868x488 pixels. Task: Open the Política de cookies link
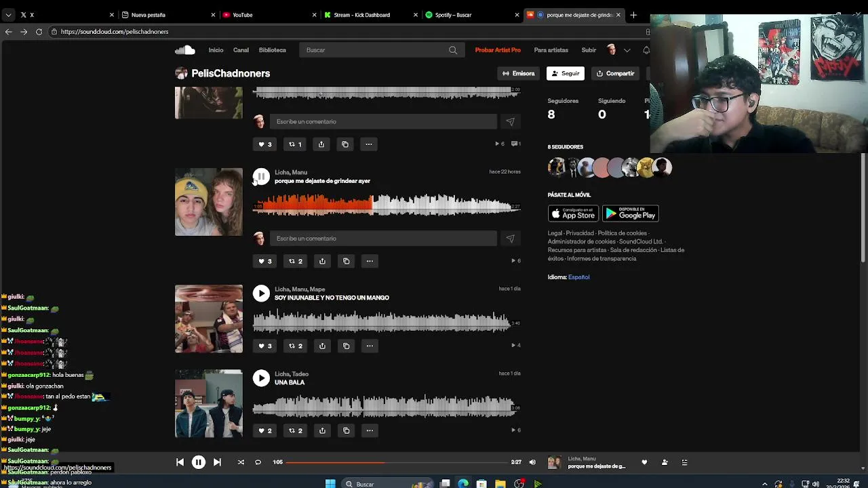pyautogui.click(x=622, y=233)
